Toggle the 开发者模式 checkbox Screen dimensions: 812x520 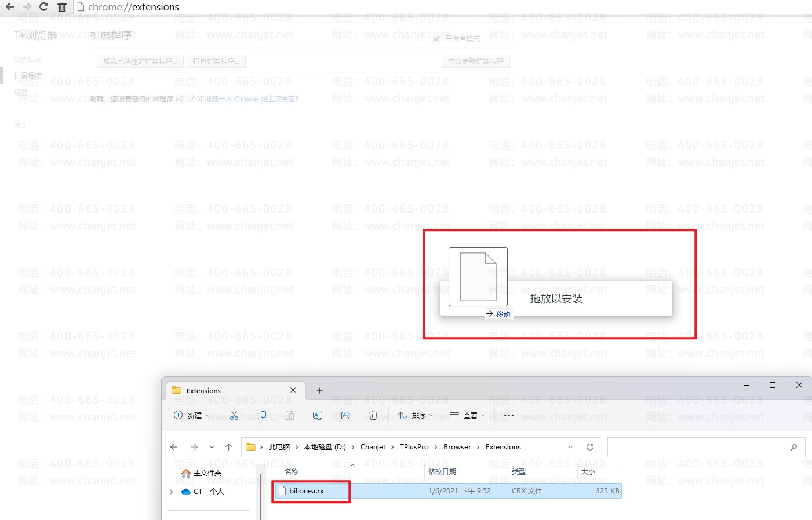point(437,38)
